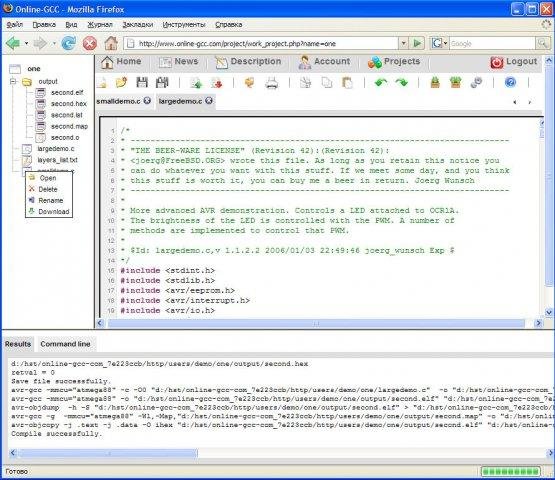Click the green Undo arrow
Image resolution: width=555 pixels, height=480 pixels.
(x=381, y=82)
